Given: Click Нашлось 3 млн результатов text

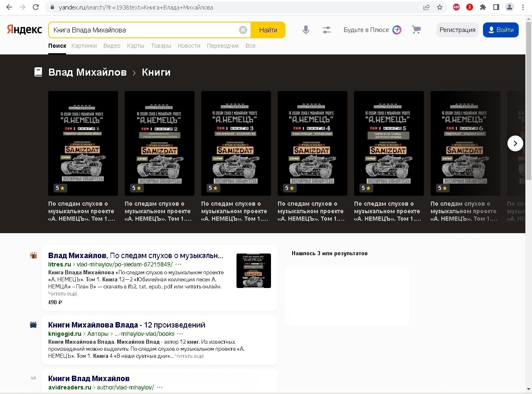Looking at the screenshot, I should [330, 253].
